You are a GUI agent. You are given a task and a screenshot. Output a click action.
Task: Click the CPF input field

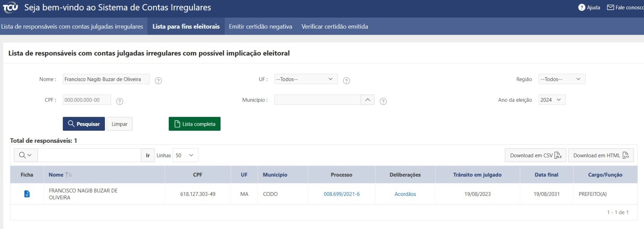(87, 100)
